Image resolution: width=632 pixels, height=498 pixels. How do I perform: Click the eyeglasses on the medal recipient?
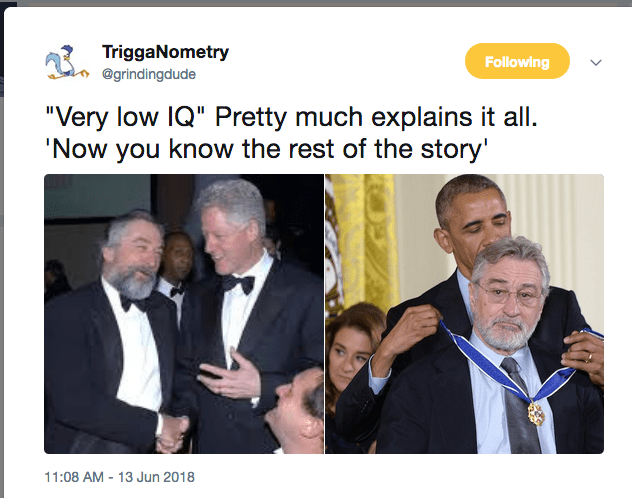(x=509, y=292)
